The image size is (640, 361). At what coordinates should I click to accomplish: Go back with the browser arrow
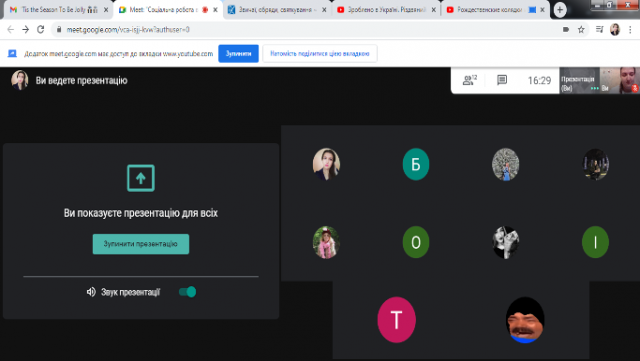(x=11, y=29)
